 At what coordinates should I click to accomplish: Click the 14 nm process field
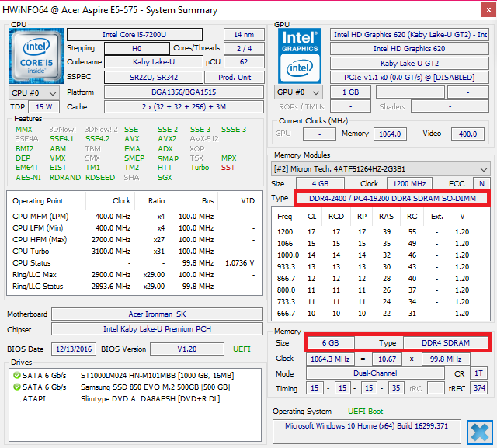244,34
